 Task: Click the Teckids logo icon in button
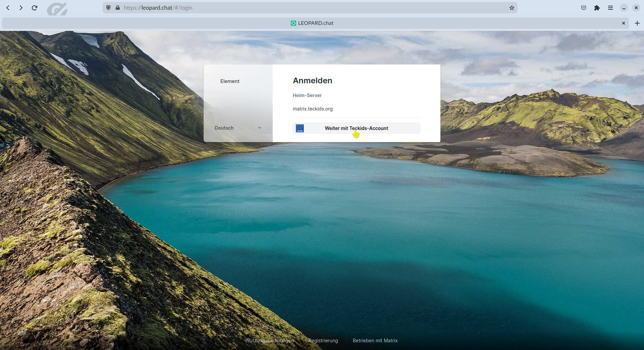(x=300, y=128)
